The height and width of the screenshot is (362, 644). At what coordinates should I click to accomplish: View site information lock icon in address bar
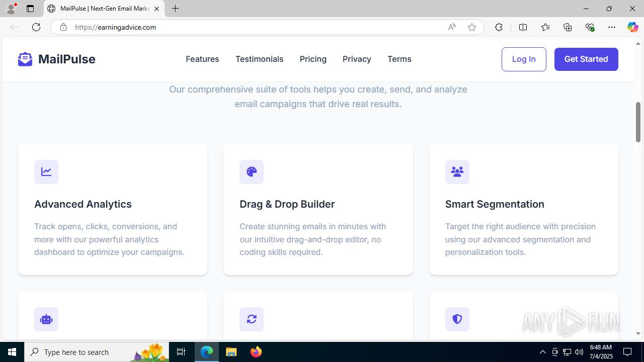click(x=63, y=27)
